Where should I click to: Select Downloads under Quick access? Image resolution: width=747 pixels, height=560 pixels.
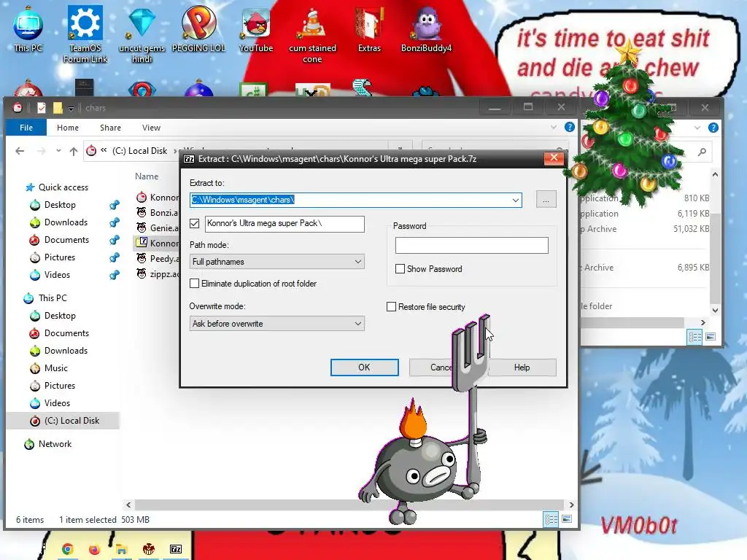click(66, 222)
